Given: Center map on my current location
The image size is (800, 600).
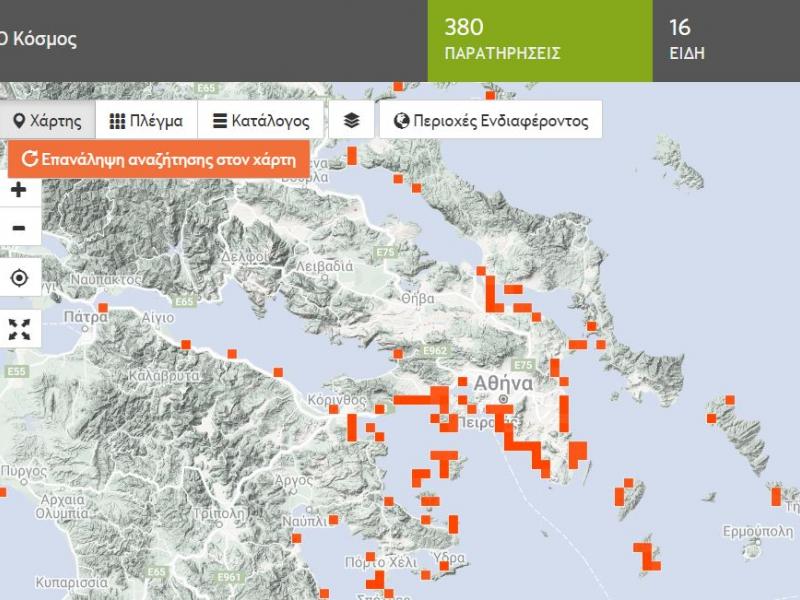Looking at the screenshot, I should coord(19,278).
